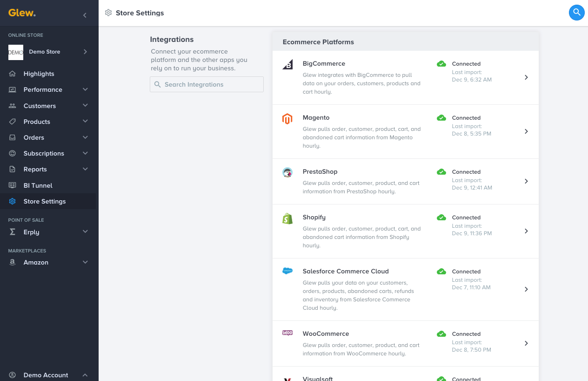Click the BI Tunnel icon
The image size is (588, 381).
(x=13, y=185)
